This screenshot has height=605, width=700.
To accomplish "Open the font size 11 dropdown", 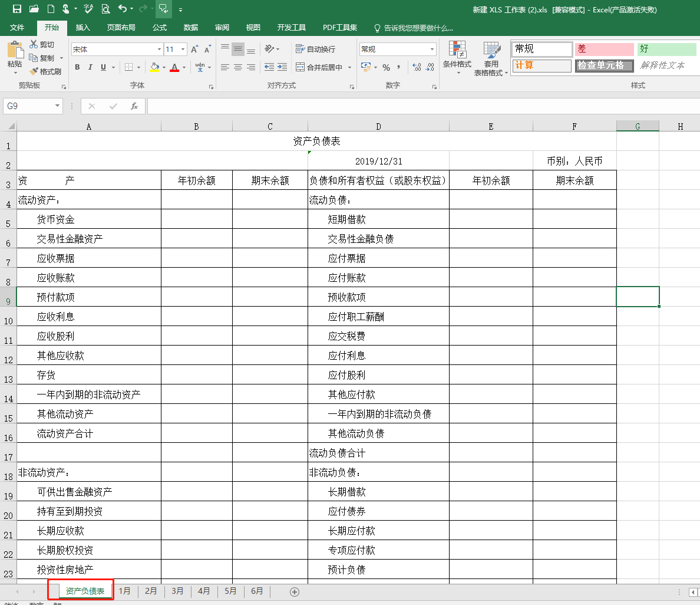I will (183, 49).
